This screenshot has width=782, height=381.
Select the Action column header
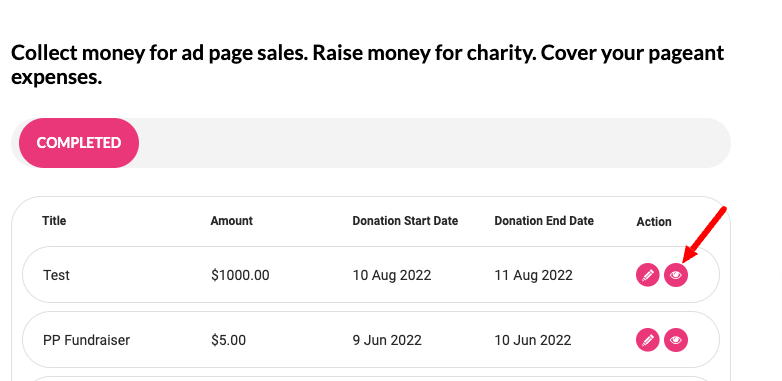point(654,221)
